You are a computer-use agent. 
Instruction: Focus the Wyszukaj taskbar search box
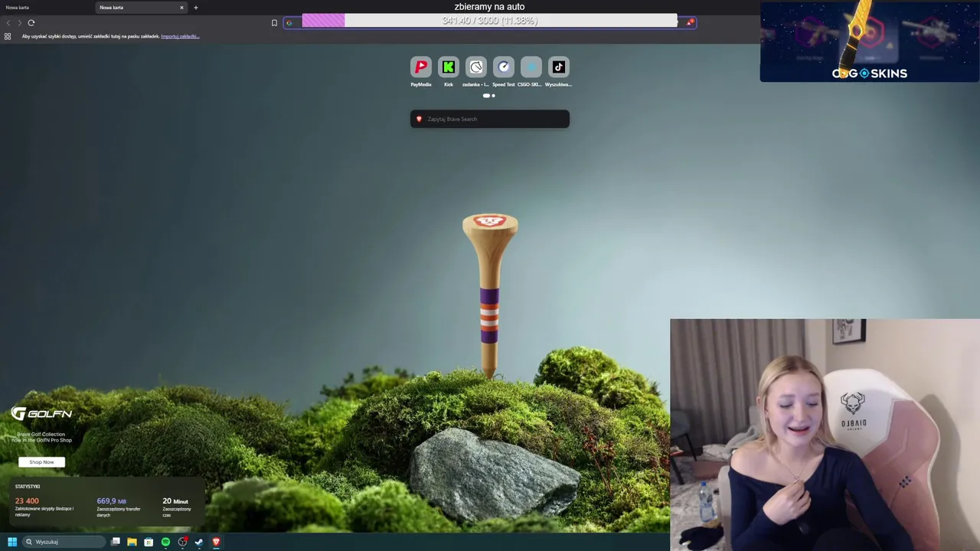click(64, 542)
